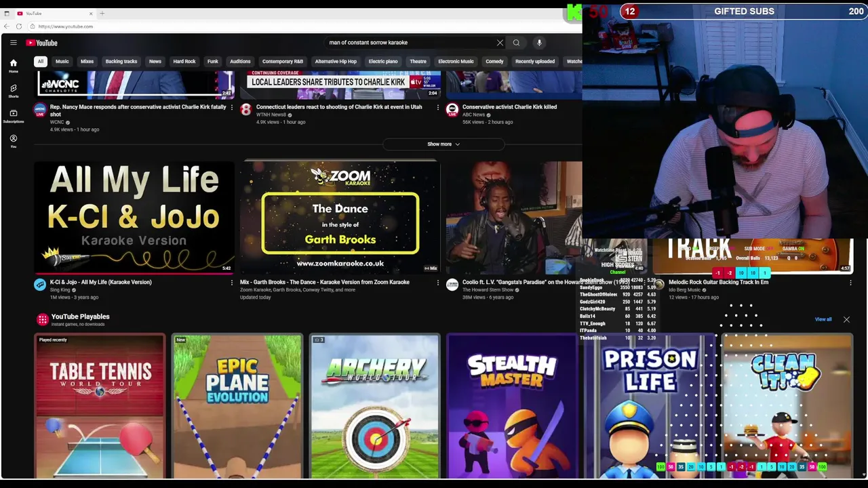Open the Howard Stern Show channel avatar
This screenshot has height=488, width=868.
(x=452, y=285)
